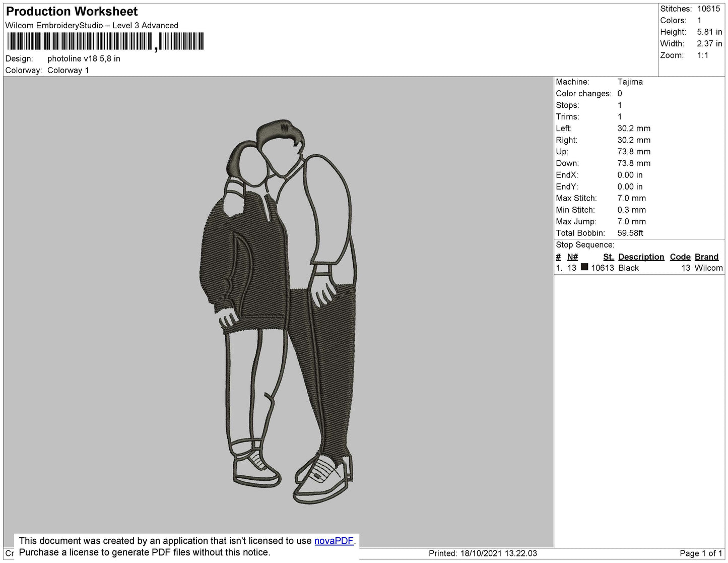Select the 'Colorway 1' value
The image size is (728, 563).
[68, 70]
